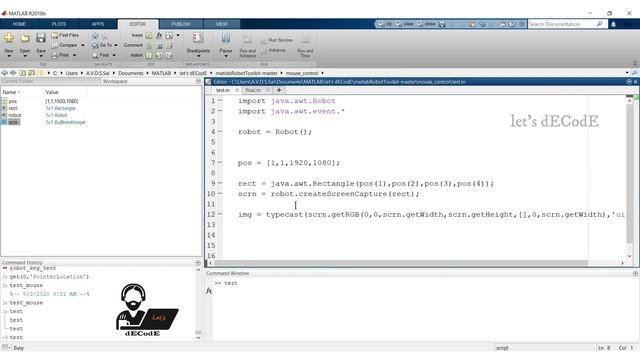Click the editor horizontal scrollbar
This screenshot has height=360, width=640.
pyautogui.click(x=401, y=263)
